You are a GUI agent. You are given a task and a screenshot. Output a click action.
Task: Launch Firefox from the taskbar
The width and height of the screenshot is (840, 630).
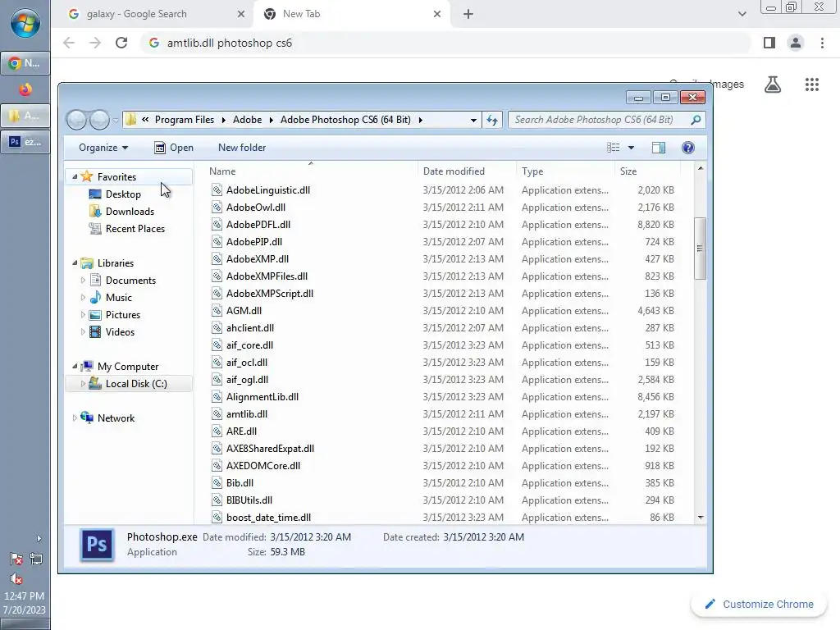[x=25, y=89]
